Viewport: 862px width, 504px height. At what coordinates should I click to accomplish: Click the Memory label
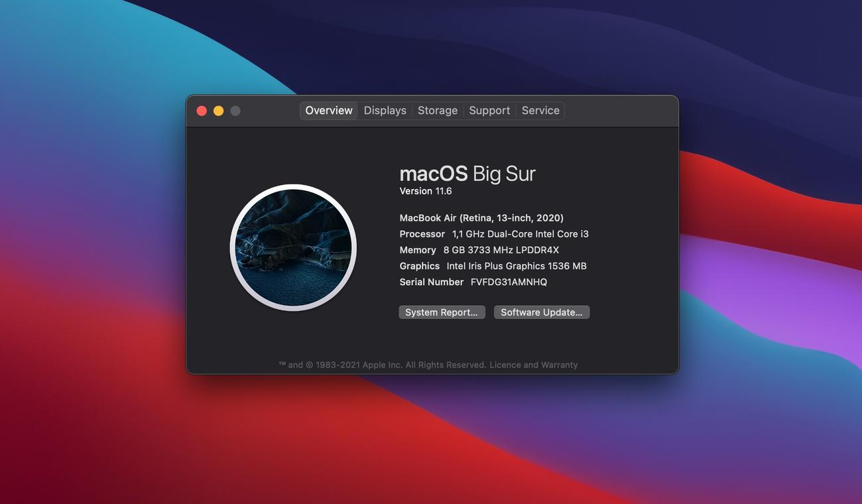pos(418,250)
